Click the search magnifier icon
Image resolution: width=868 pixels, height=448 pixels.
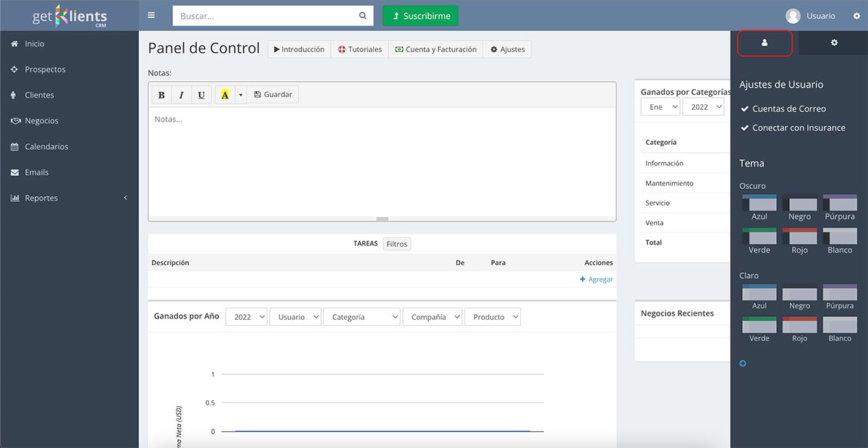[362, 16]
